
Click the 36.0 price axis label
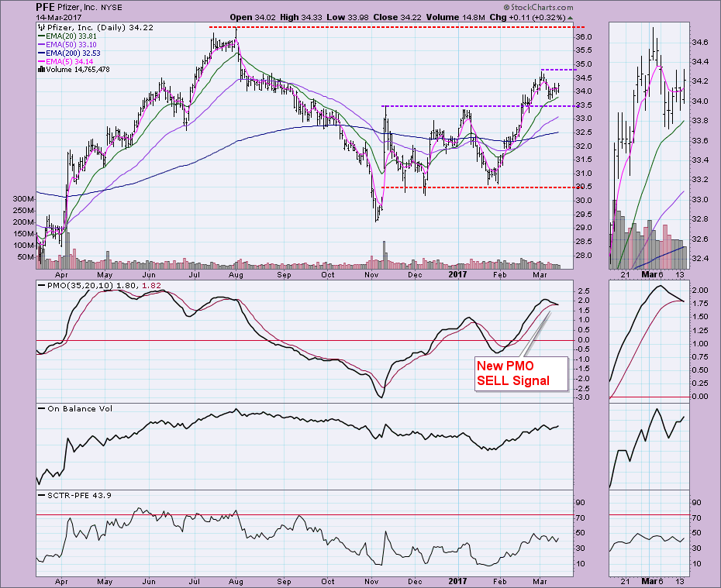pos(584,36)
